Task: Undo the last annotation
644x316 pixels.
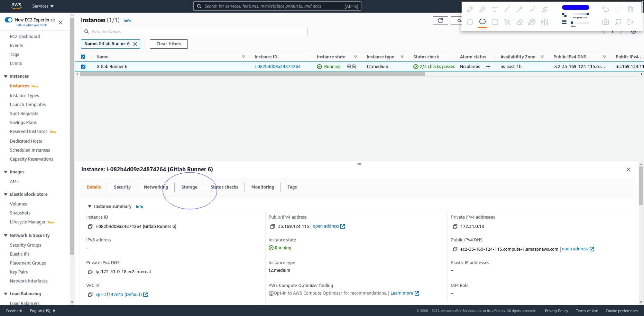Action: (x=605, y=9)
